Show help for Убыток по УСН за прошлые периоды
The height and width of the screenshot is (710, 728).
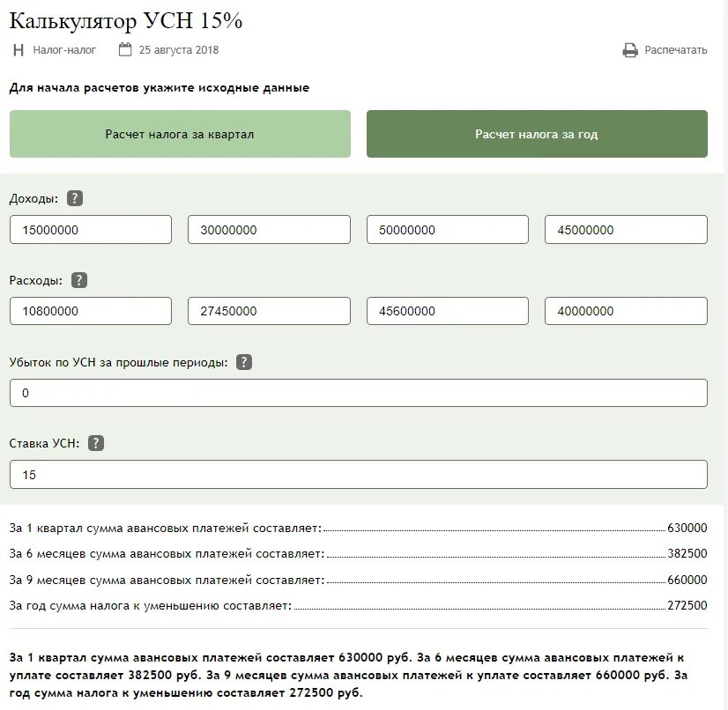coord(244,362)
